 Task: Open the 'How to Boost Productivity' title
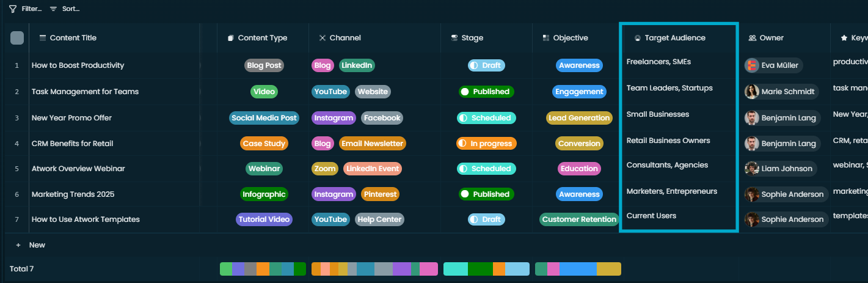[78, 65]
